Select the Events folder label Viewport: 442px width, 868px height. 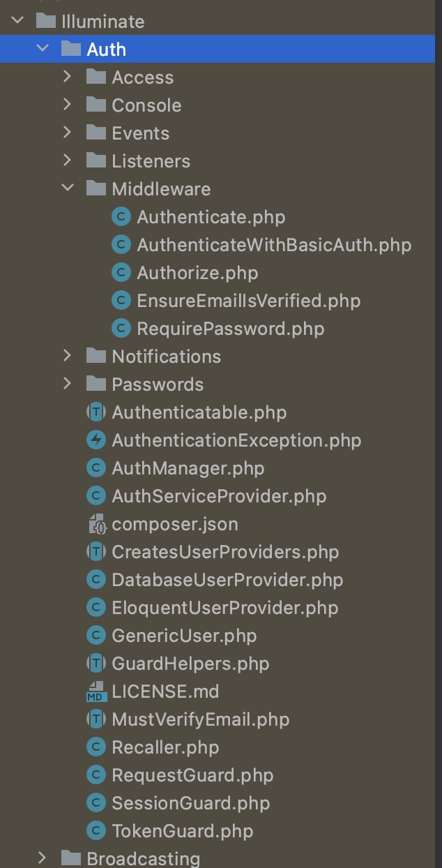[x=140, y=133]
